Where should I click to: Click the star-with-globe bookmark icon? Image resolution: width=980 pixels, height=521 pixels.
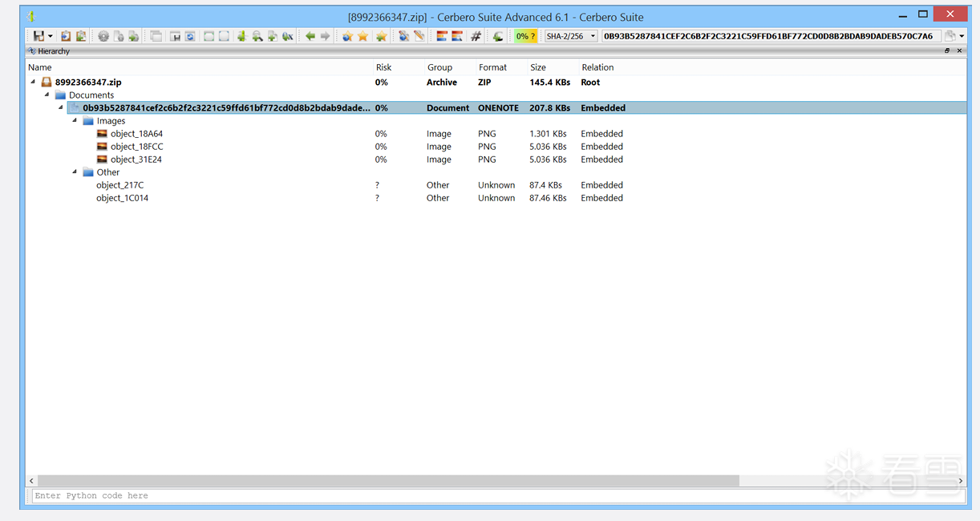pos(347,36)
